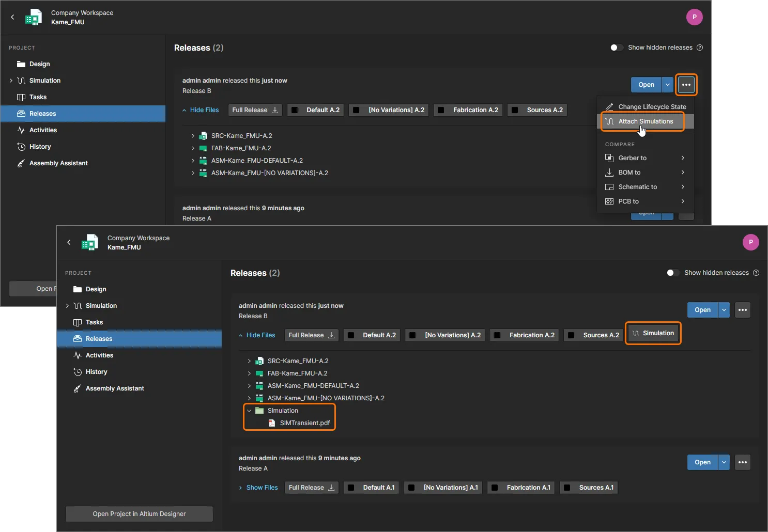Click the SIMTransient.pdf file icon

click(x=272, y=423)
